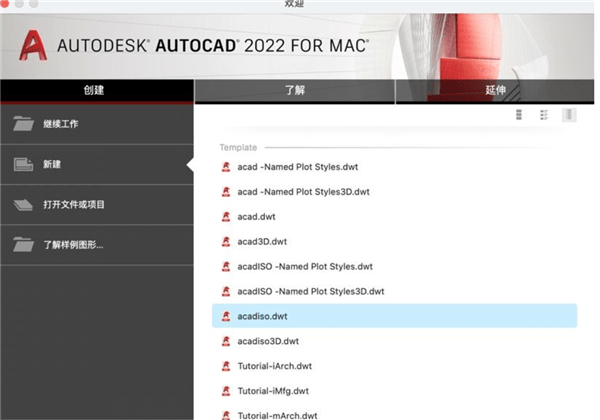The height and width of the screenshot is (420, 600).
Task: Click the Template section header
Action: [238, 147]
